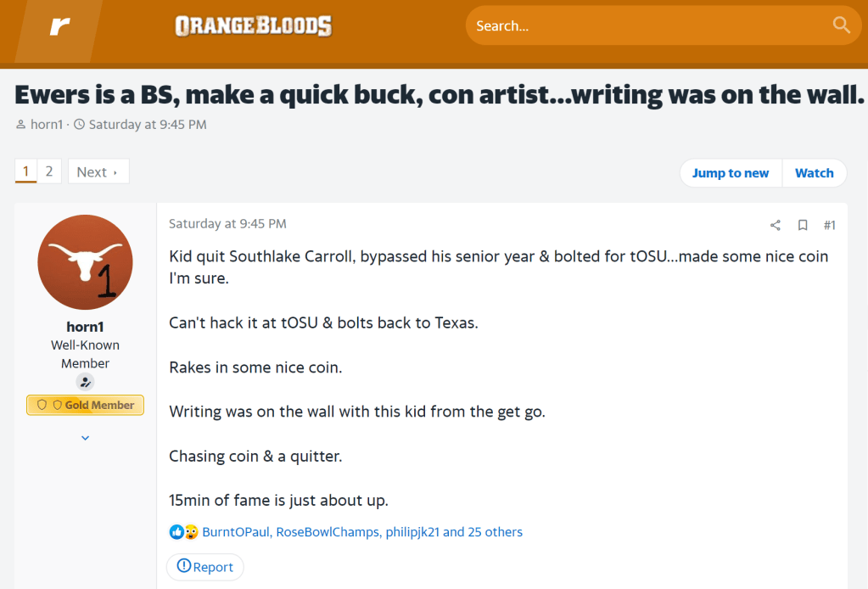The height and width of the screenshot is (589, 868).
Task: Jump to new posts
Action: coord(730,173)
